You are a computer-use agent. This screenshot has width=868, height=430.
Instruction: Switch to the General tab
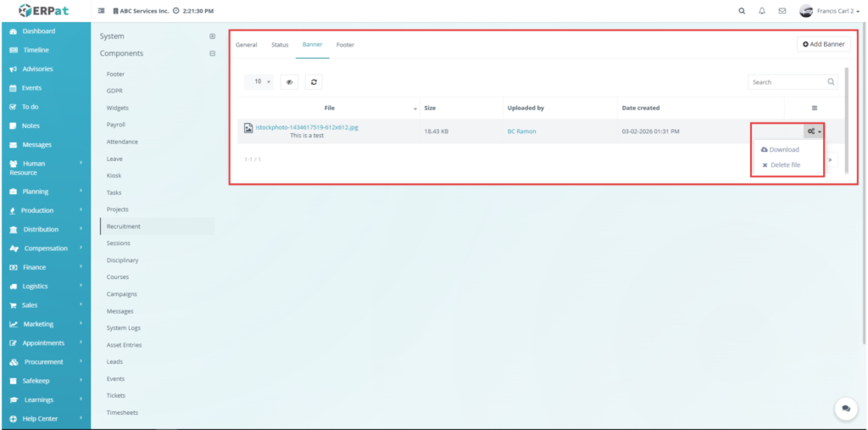click(247, 45)
